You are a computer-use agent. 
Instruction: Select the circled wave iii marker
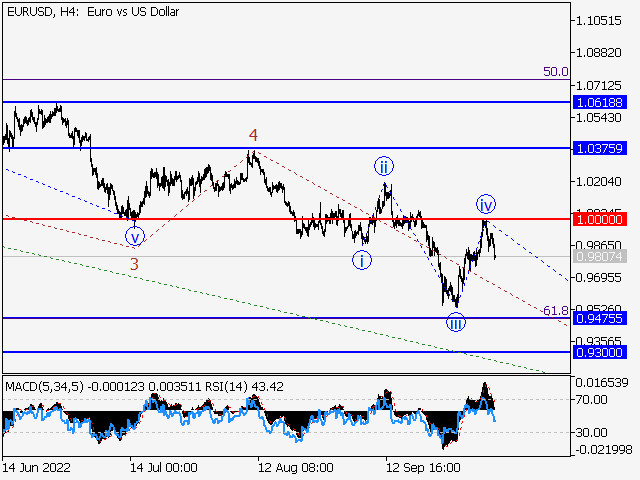click(x=456, y=323)
